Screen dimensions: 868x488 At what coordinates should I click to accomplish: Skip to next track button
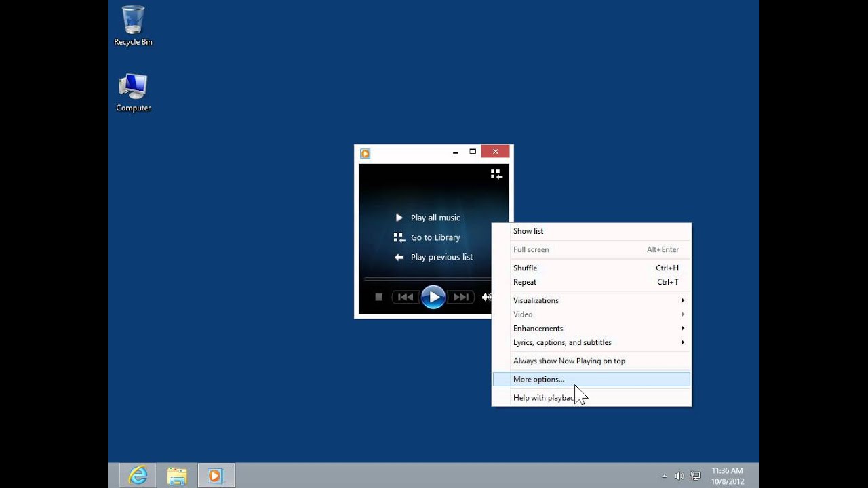tap(461, 297)
